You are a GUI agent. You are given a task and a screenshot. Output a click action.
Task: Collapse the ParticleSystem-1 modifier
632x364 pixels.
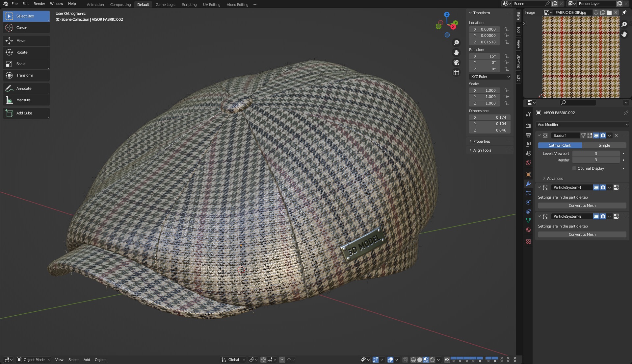539,187
